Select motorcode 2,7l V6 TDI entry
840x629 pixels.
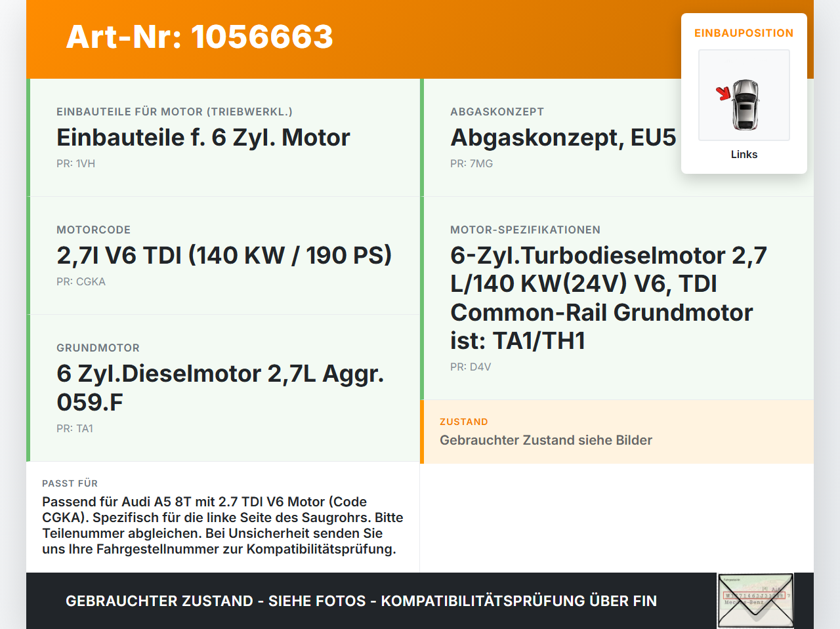pos(224,255)
